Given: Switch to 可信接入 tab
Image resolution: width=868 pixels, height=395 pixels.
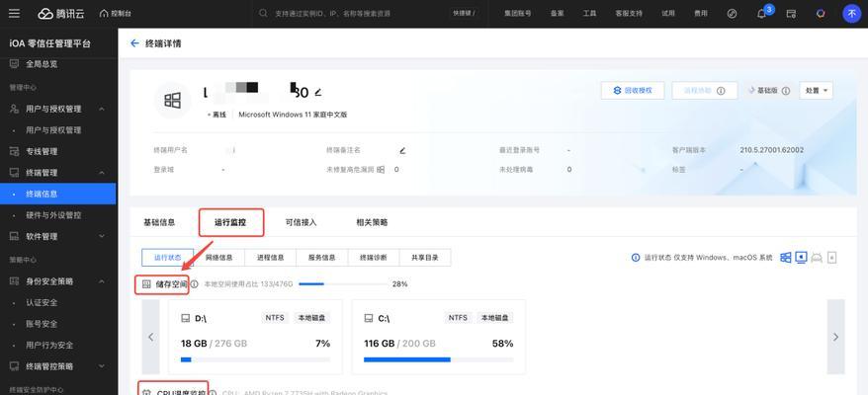Looking at the screenshot, I should [302, 222].
